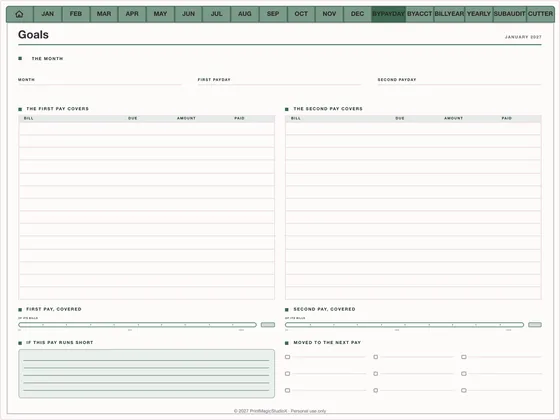
Task: Click the 'JANUARY 2027' date label
Action: [x=523, y=37]
